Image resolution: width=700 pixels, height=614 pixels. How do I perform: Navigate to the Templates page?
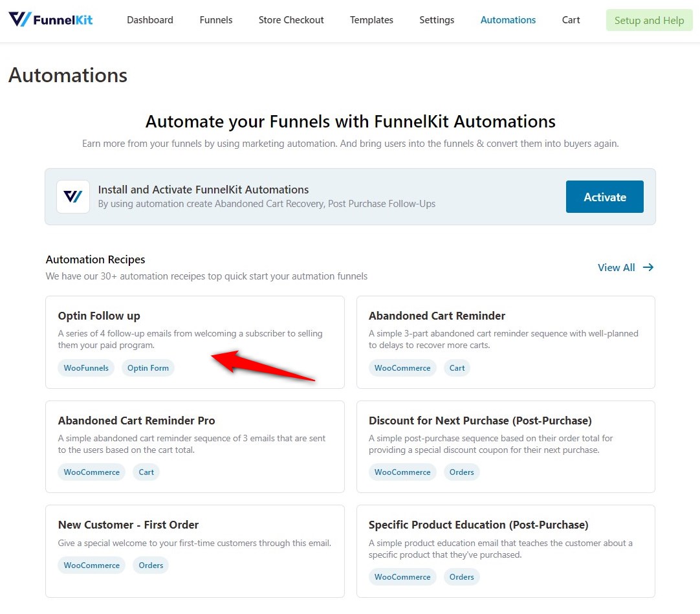coord(371,20)
